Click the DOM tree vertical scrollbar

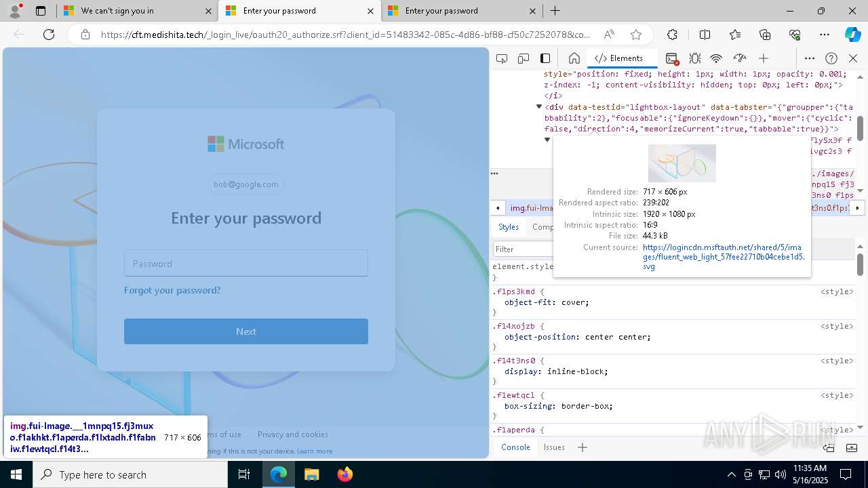(x=860, y=129)
